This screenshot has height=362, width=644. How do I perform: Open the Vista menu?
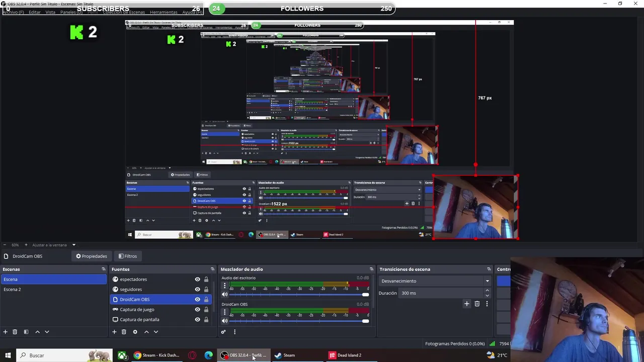(x=50, y=12)
